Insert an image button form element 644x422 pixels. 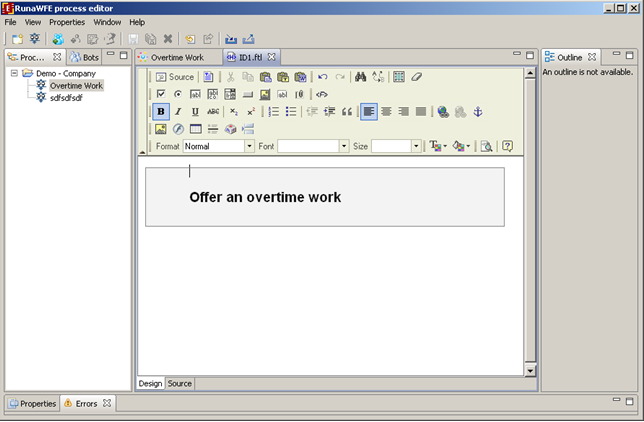click(265, 95)
